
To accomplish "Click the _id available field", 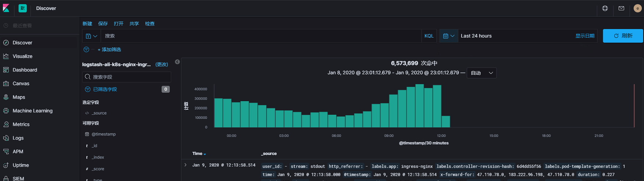I will click(x=94, y=146).
